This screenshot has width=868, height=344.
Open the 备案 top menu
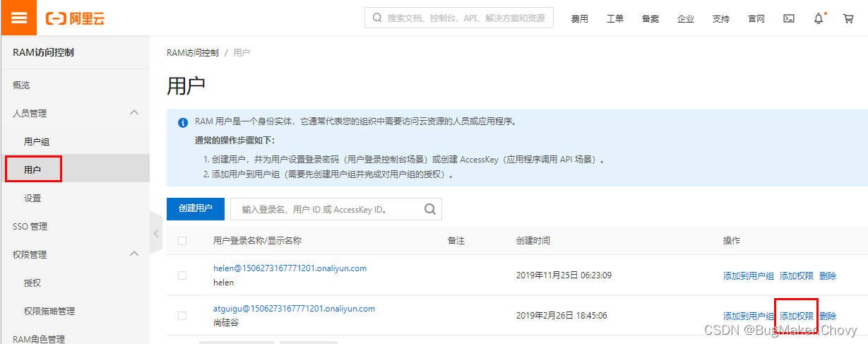tap(650, 19)
